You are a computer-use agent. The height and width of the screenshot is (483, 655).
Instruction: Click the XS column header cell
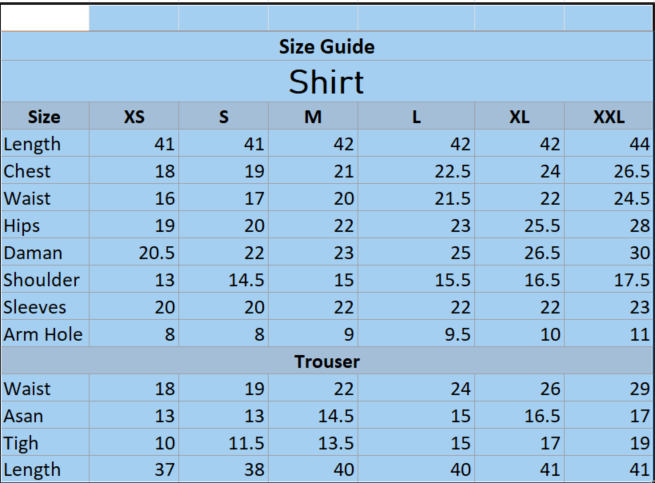coord(134,116)
